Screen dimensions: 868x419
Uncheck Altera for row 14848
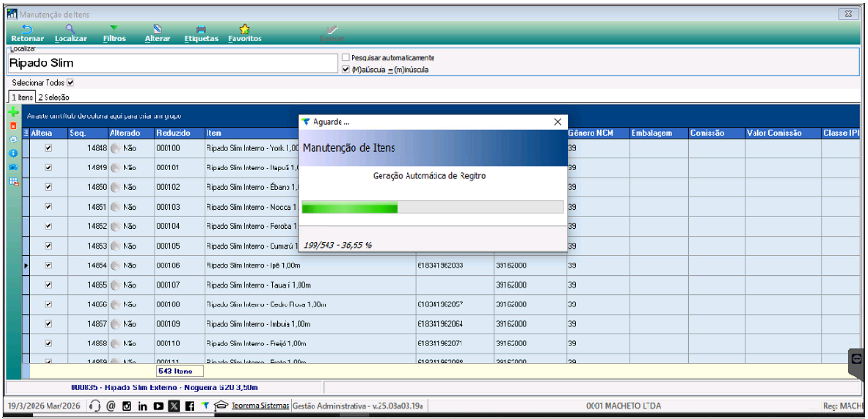coord(48,148)
